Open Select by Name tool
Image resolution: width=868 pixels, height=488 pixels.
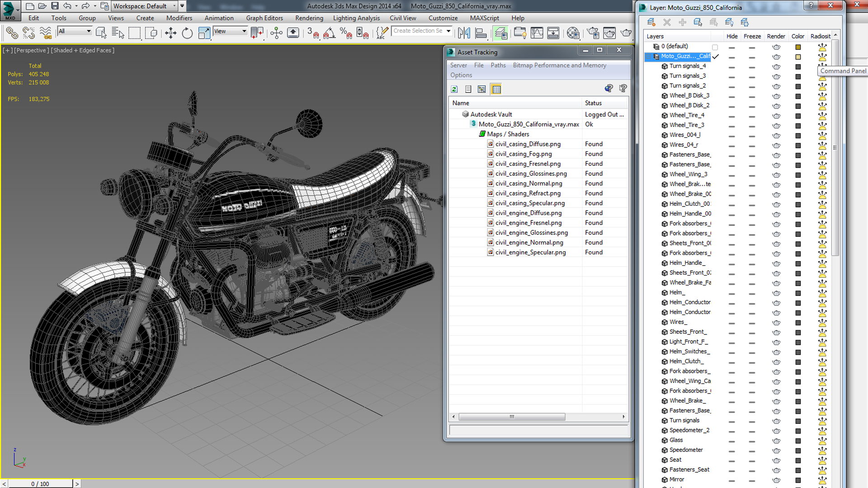pos(118,33)
